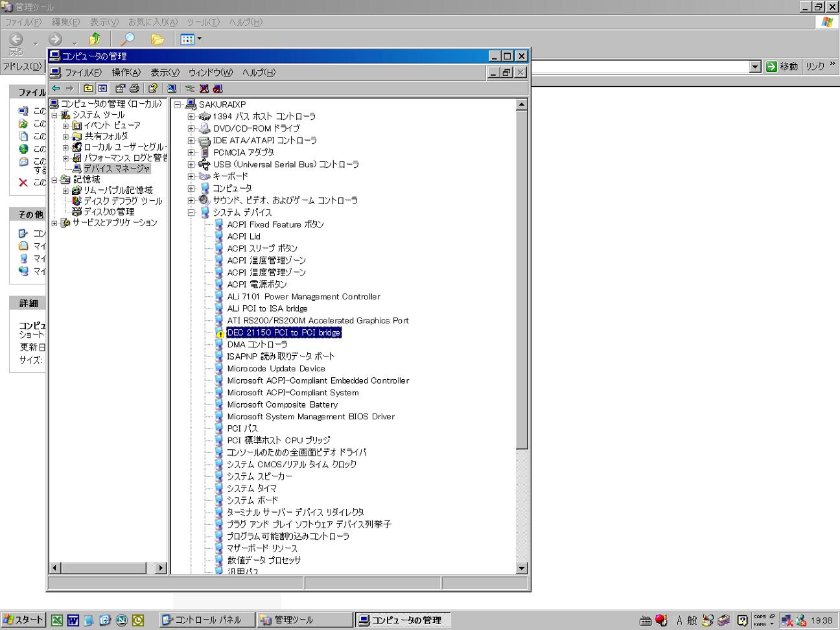
Task: Click the device list vertical scrollbar up arrow
Action: (x=522, y=104)
